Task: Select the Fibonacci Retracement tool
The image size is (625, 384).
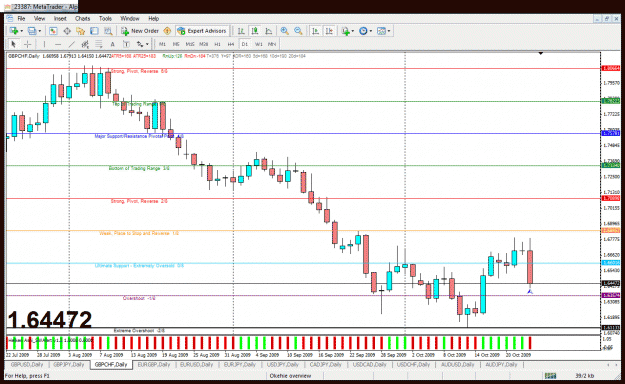Action: [x=98, y=44]
